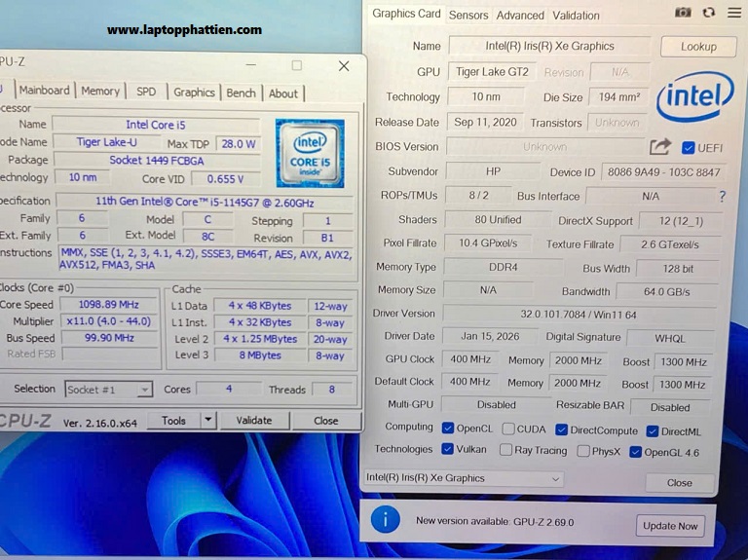748x560 pixels.
Task: Open the Validation tab in GPU-Z
Action: pos(576,16)
